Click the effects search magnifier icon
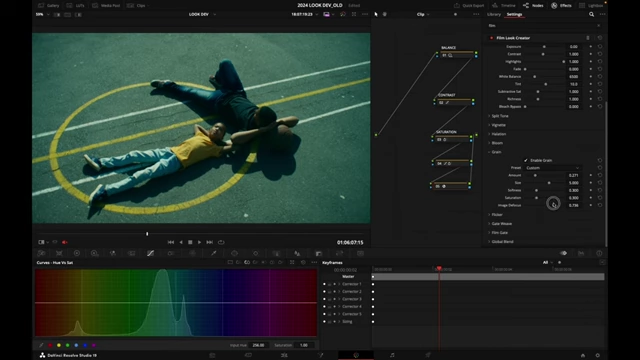The height and width of the screenshot is (360, 640). point(591,14)
